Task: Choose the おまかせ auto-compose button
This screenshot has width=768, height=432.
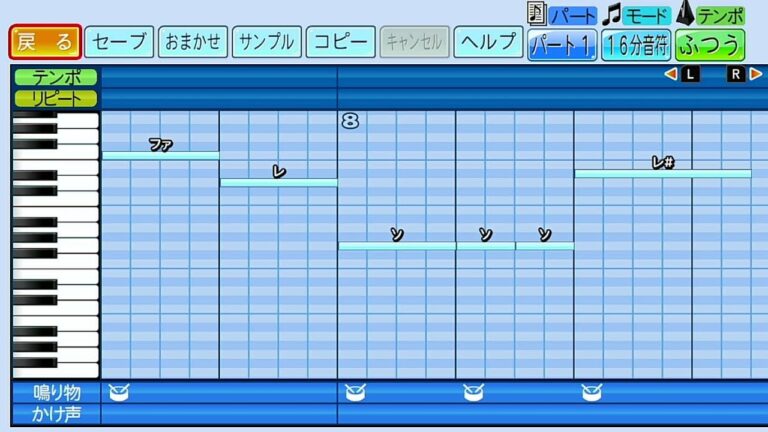Action: (x=193, y=42)
